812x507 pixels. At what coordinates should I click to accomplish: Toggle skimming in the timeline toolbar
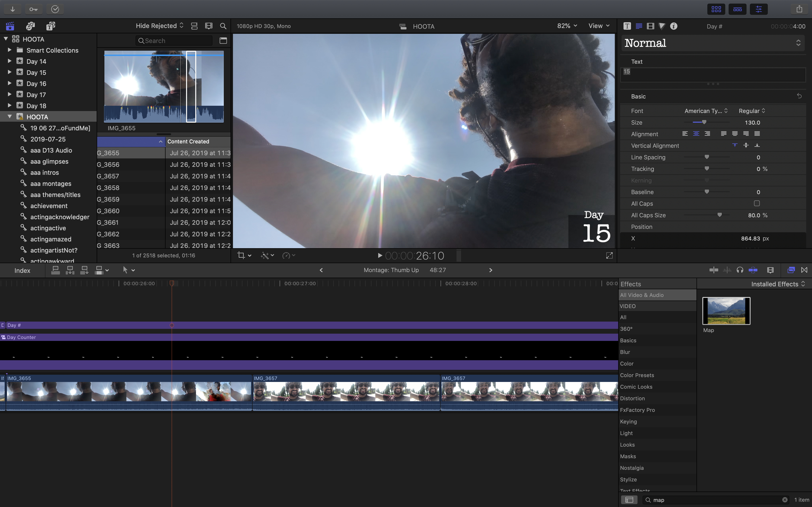[714, 270]
